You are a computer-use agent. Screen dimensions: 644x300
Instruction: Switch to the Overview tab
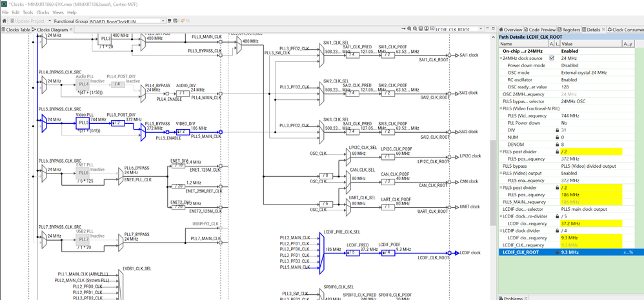(510, 30)
